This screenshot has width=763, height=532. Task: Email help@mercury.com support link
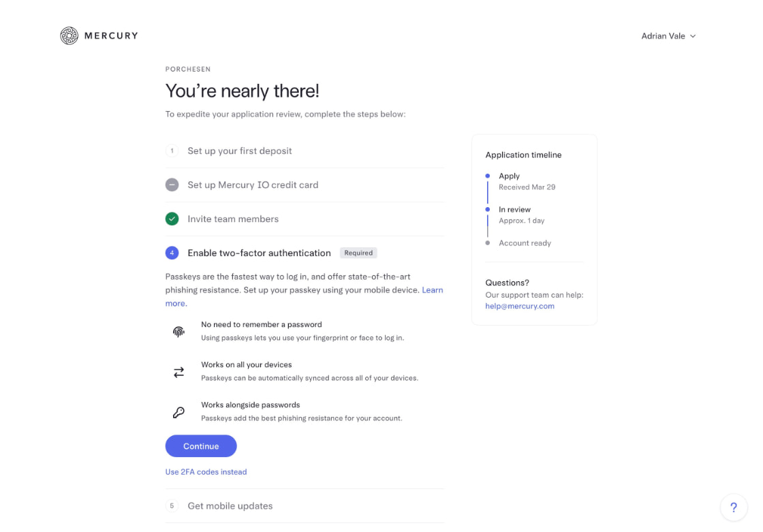(x=520, y=306)
